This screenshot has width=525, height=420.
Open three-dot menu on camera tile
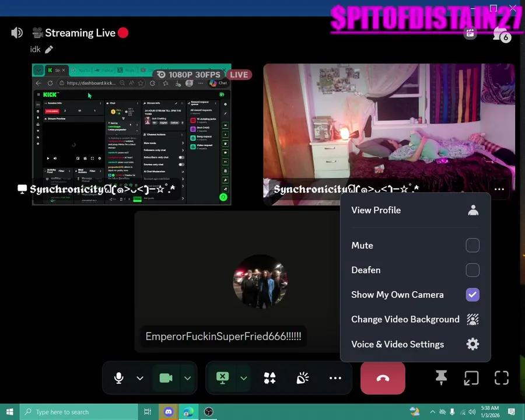499,189
